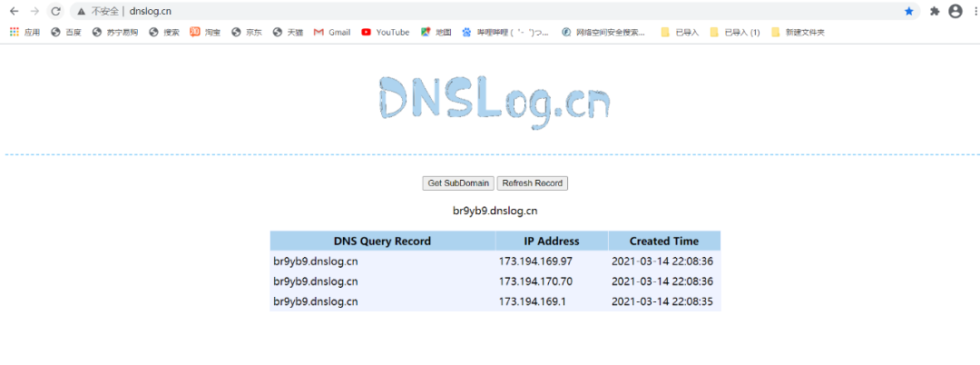This screenshot has width=980, height=365.
Task: Open the 地图 maps bookmark
Action: tap(436, 32)
